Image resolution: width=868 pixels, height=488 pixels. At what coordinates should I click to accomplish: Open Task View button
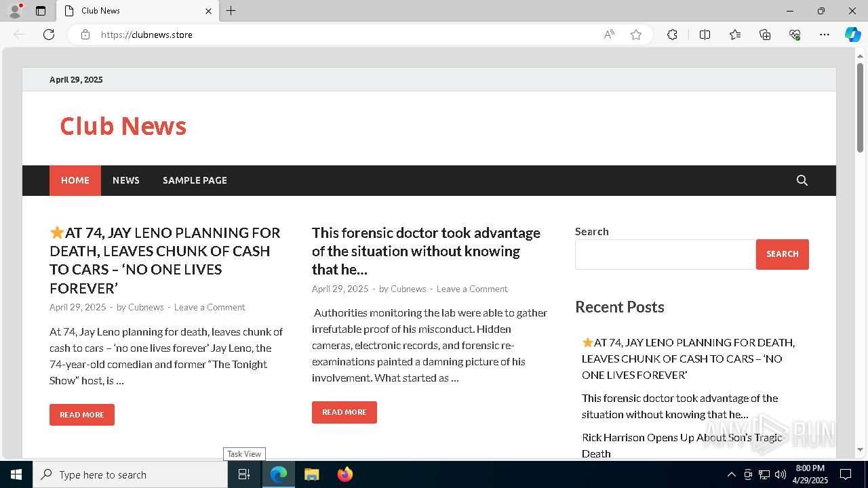(x=245, y=474)
